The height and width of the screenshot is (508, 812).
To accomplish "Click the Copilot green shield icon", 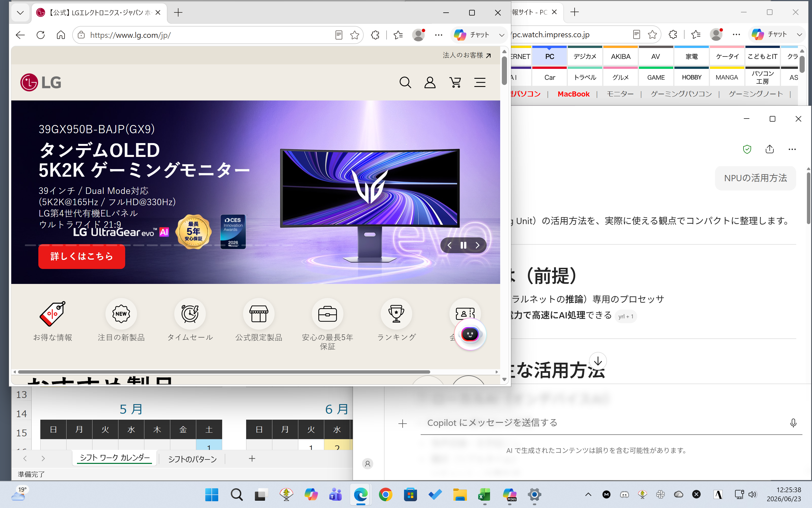I will click(747, 149).
